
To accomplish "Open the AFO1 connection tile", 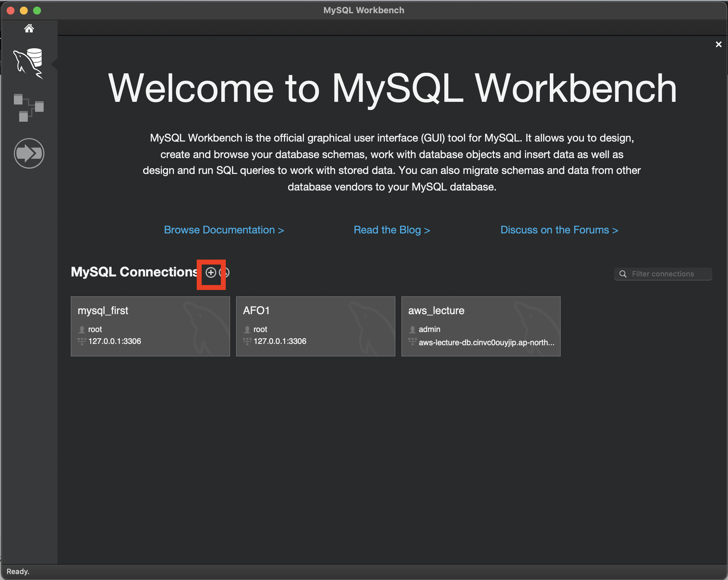I will tap(315, 326).
